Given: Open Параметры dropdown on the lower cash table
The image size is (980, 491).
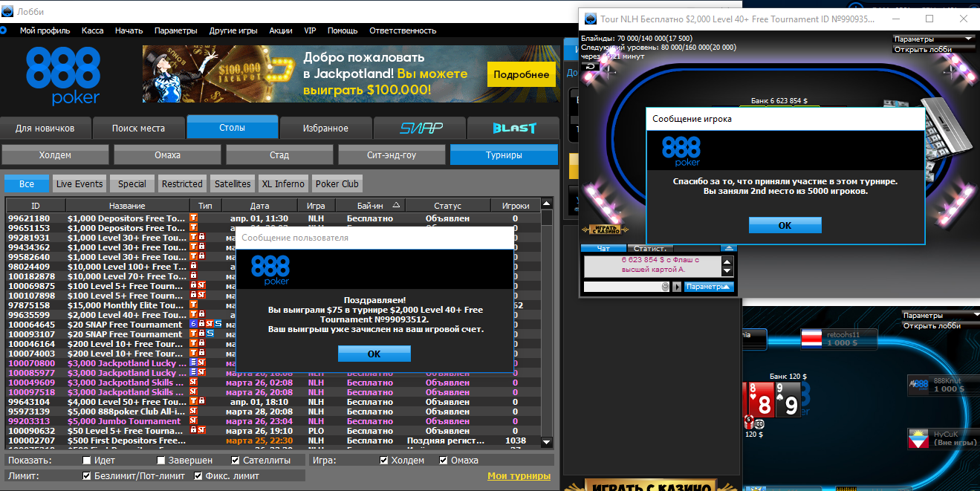Looking at the screenshot, I should click(941, 316).
